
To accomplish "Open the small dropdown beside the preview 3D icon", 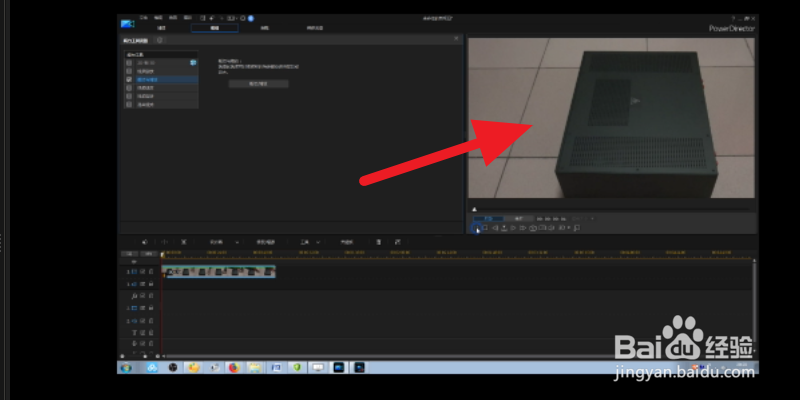I will [569, 228].
